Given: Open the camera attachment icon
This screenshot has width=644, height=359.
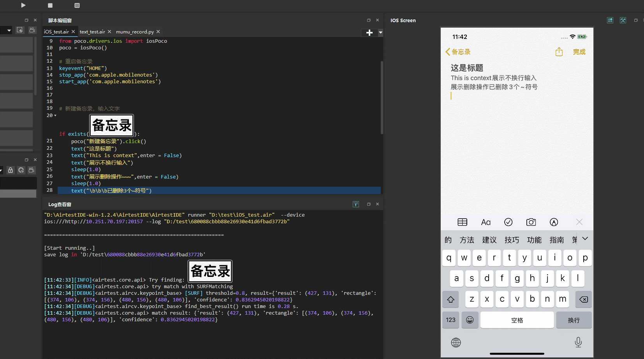Looking at the screenshot, I should click(531, 222).
